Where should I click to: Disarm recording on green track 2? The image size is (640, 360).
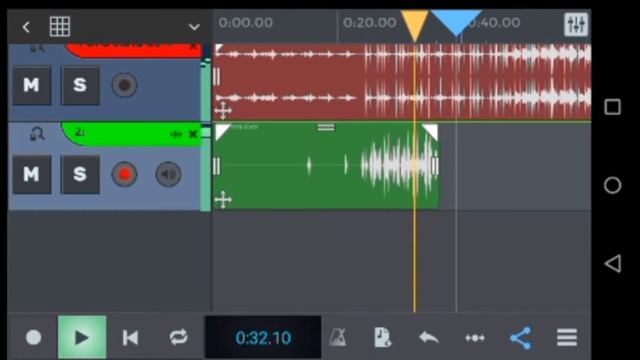(124, 174)
